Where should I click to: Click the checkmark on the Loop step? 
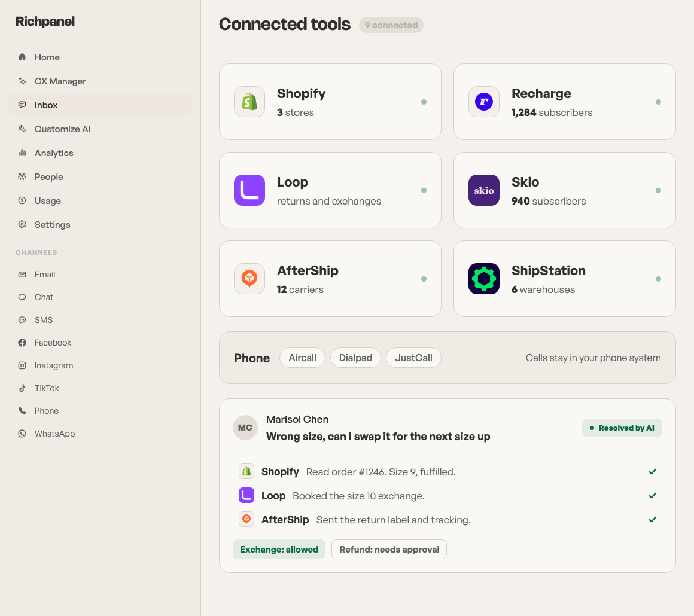(x=652, y=496)
